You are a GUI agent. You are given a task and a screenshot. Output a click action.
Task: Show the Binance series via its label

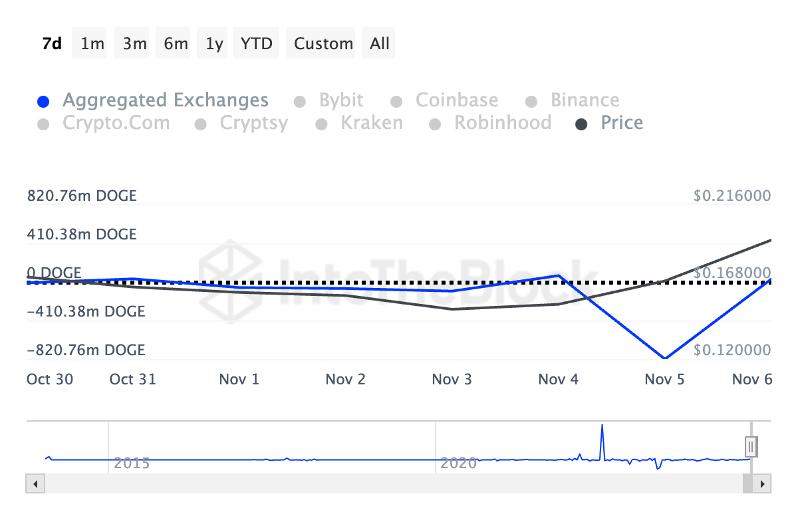pos(585,100)
